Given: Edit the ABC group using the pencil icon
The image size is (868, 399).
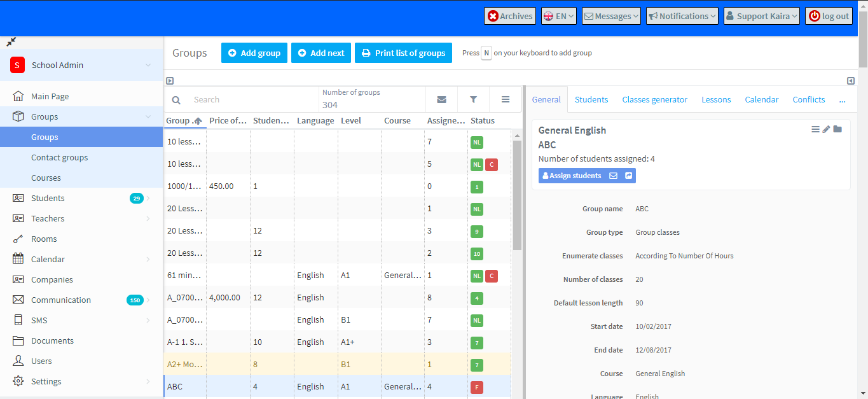Looking at the screenshot, I should (826, 129).
